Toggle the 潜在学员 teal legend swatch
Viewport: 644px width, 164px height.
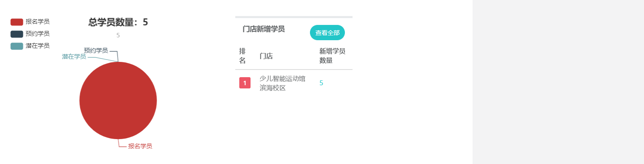point(16,46)
